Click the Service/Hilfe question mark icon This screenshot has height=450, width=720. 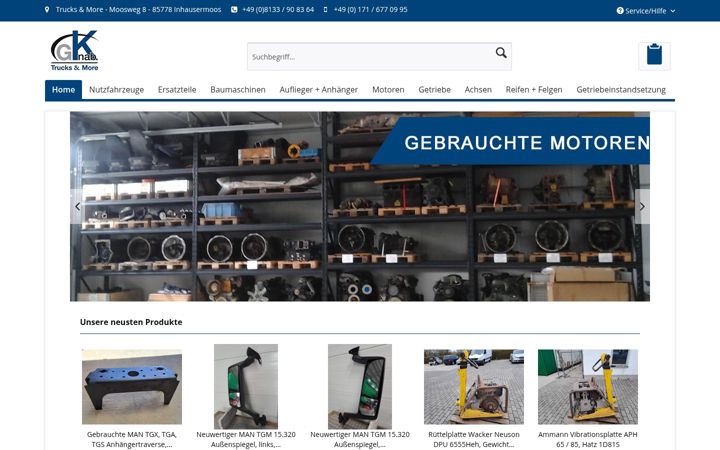click(x=620, y=11)
